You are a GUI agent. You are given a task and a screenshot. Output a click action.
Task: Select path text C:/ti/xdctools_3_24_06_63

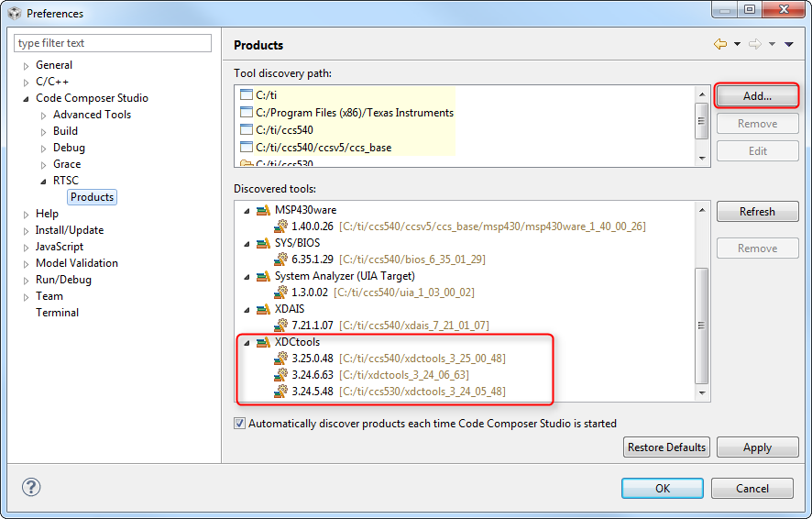(x=404, y=375)
